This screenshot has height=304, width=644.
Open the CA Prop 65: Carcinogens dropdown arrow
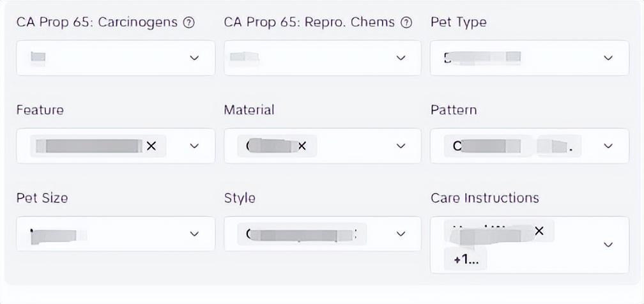(x=194, y=58)
